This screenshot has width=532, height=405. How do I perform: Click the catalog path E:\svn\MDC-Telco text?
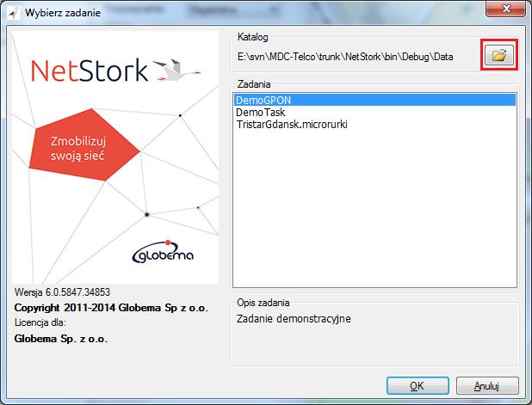click(x=345, y=57)
